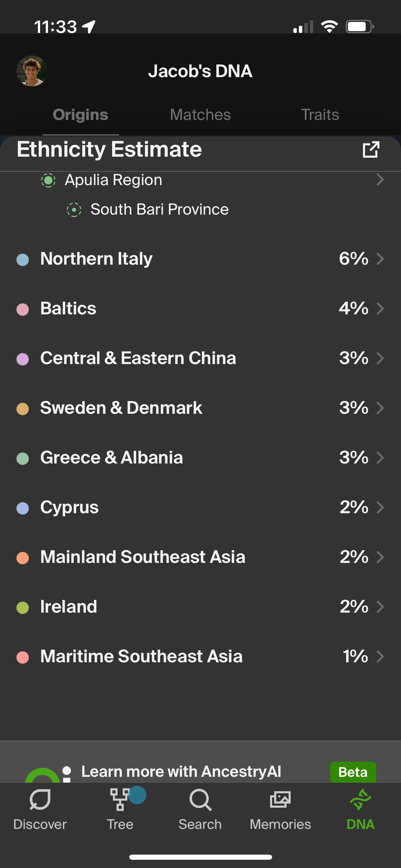Expand Northern Italy 6% details chevron
Image resolution: width=401 pixels, height=868 pixels.
point(380,259)
